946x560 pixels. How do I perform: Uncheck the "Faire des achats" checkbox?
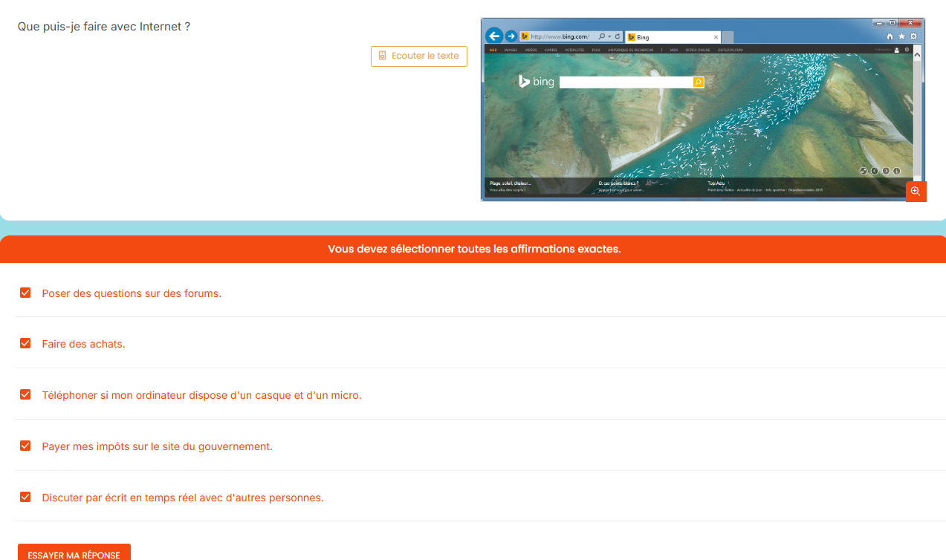click(25, 343)
